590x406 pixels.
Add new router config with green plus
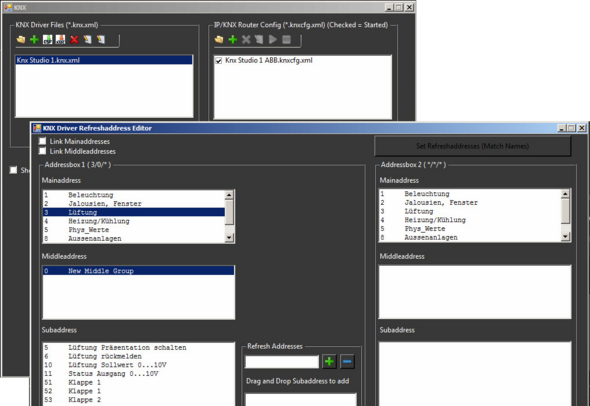click(233, 39)
